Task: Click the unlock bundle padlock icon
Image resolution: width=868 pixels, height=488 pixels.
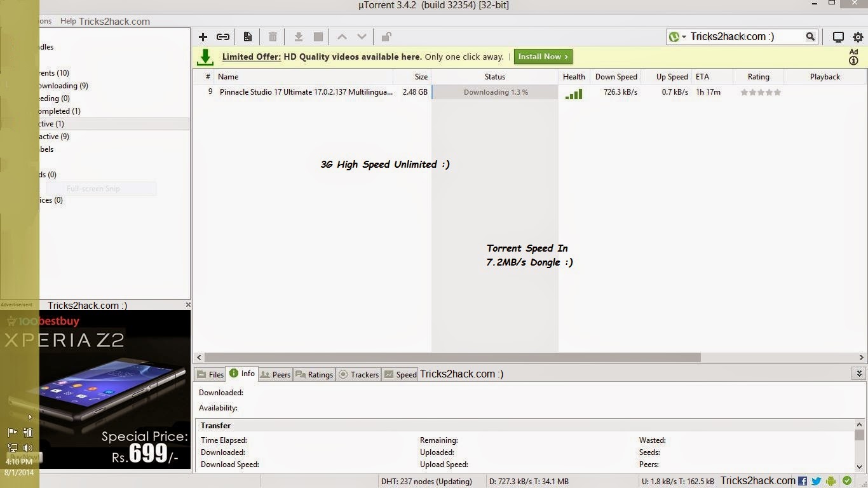Action: [x=386, y=37]
